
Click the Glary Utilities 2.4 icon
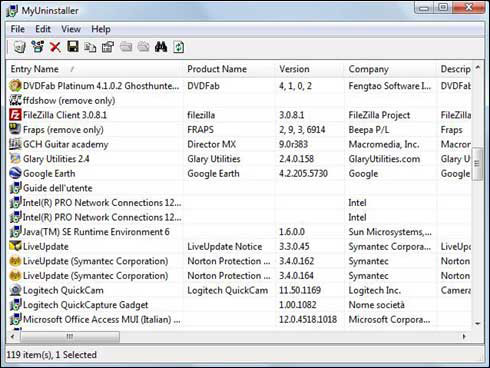coord(15,159)
